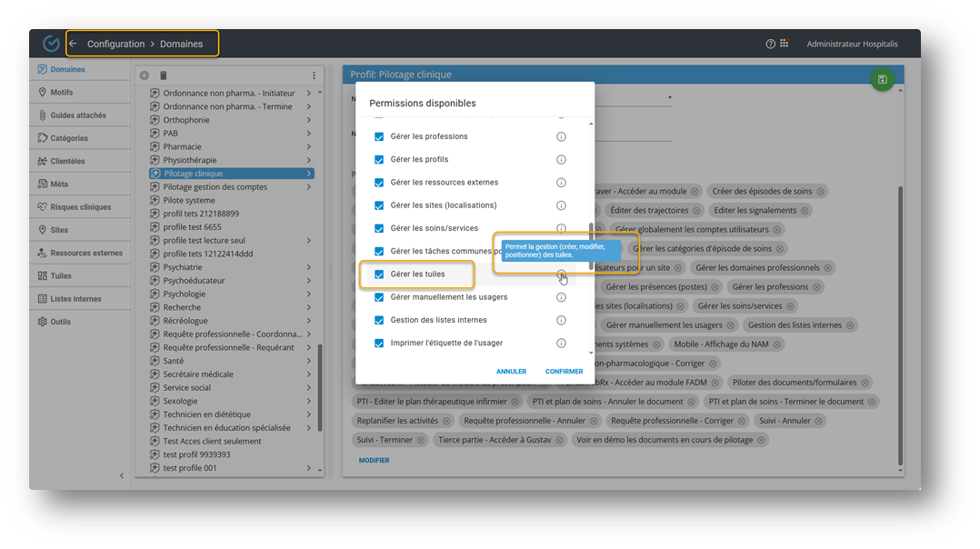The width and height of the screenshot is (980, 549).
Task: Toggle Gérer les profils checkbox
Action: point(379,159)
